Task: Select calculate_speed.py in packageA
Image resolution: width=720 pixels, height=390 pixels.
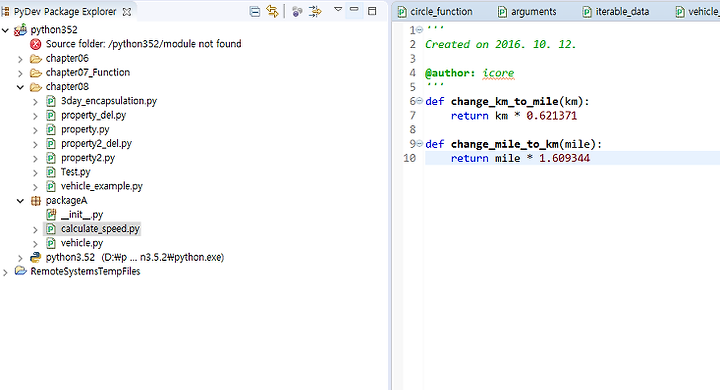Action: pos(100,229)
